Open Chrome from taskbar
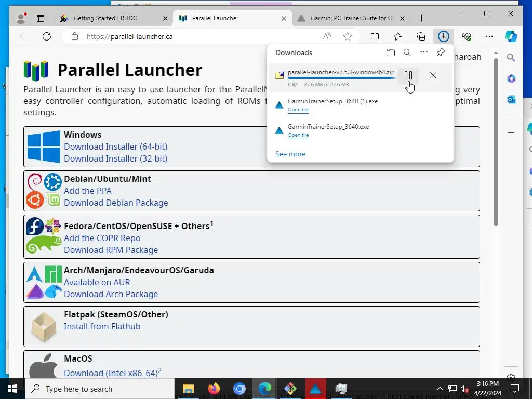 click(239, 389)
